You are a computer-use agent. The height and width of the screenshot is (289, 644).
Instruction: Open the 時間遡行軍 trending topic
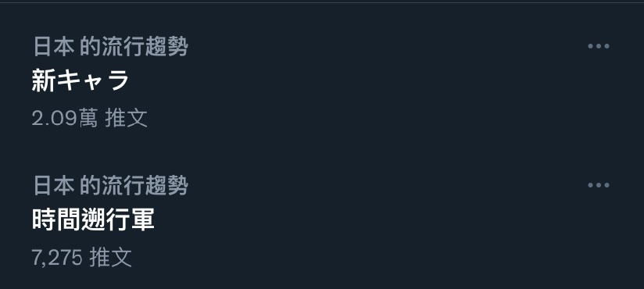(x=93, y=219)
